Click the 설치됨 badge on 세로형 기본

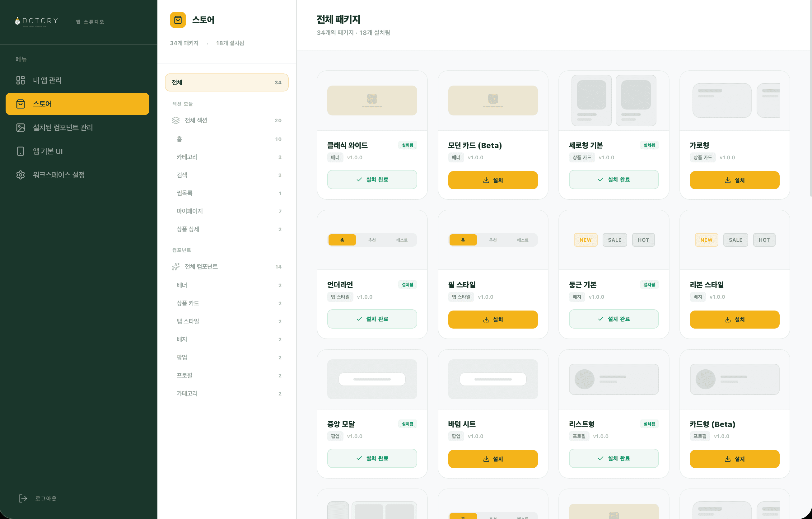pos(649,145)
